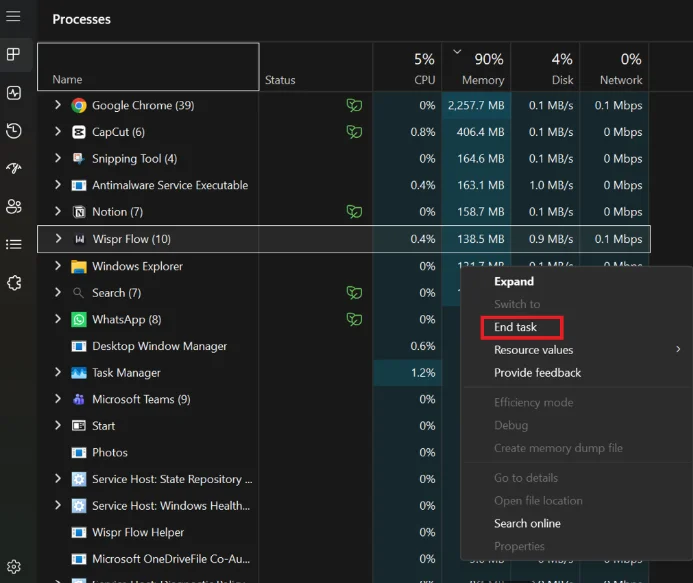Expand the WhatsApp (8) process group
The height and width of the screenshot is (583, 693).
coord(58,319)
